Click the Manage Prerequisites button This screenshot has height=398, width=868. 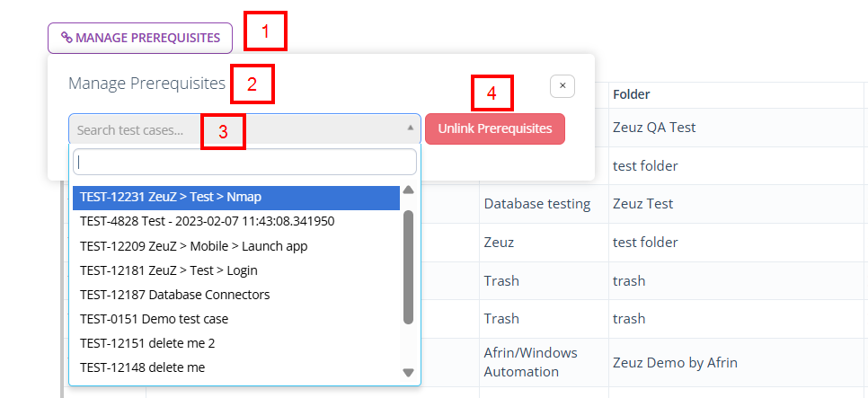[140, 38]
